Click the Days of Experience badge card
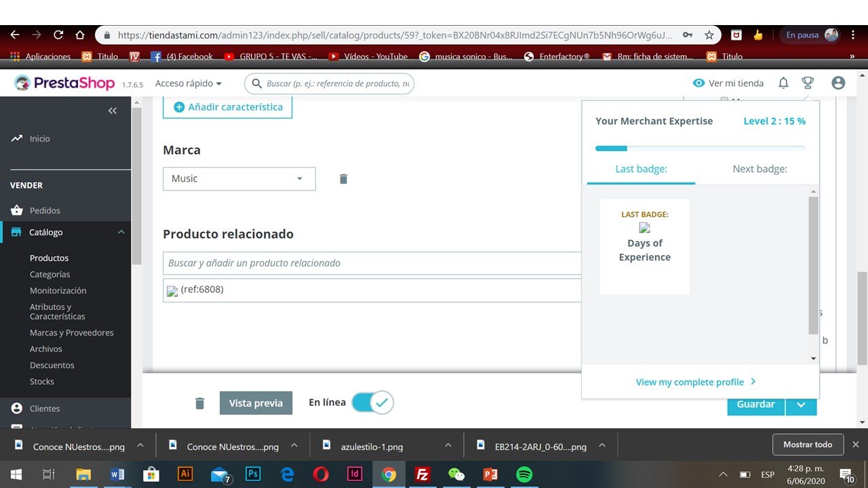868x488 pixels. coord(644,246)
